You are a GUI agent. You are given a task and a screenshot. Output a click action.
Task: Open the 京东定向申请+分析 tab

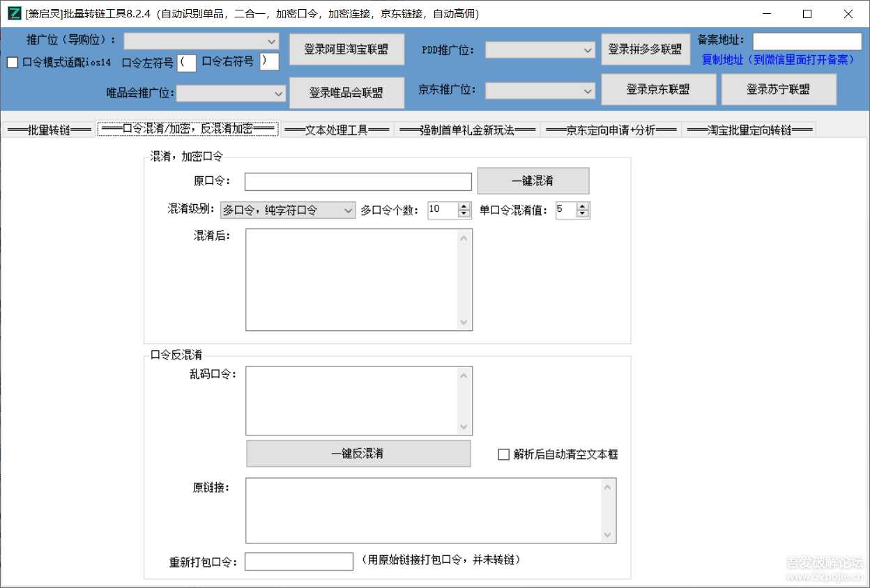pos(611,128)
